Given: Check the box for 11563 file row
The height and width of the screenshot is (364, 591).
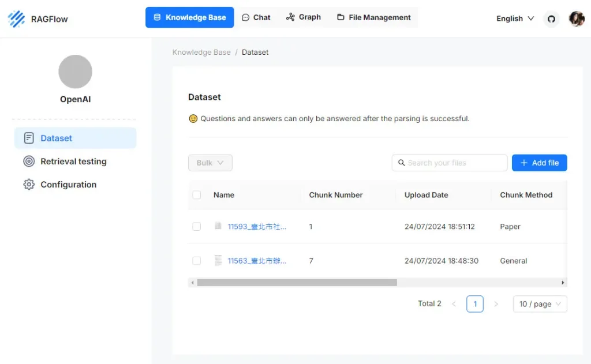Looking at the screenshot, I should (x=197, y=261).
